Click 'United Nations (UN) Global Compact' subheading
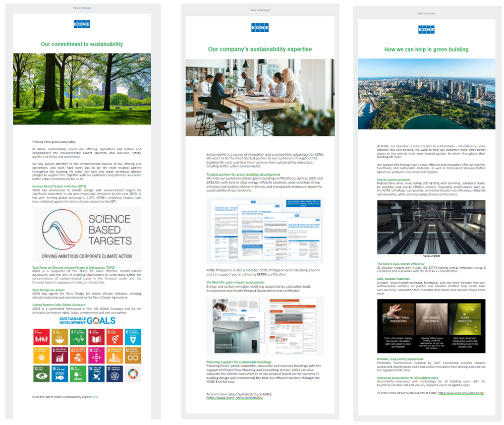 click(x=58, y=304)
